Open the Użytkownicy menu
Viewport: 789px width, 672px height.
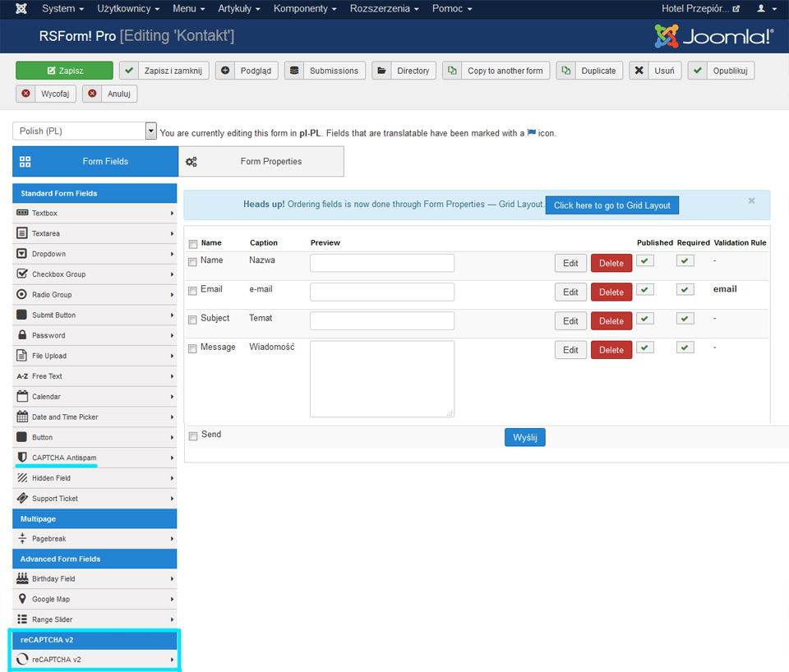(128, 8)
